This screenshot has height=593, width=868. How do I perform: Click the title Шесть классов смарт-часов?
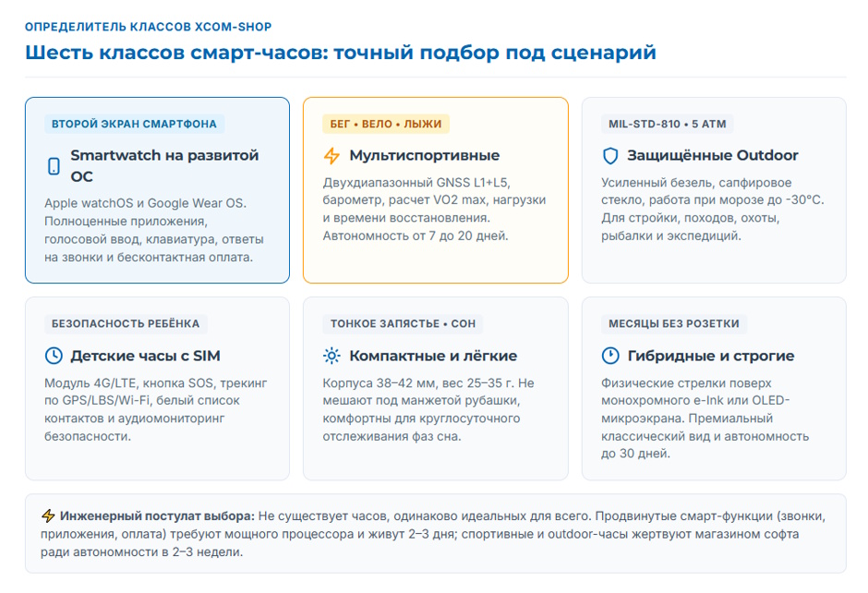(176, 53)
